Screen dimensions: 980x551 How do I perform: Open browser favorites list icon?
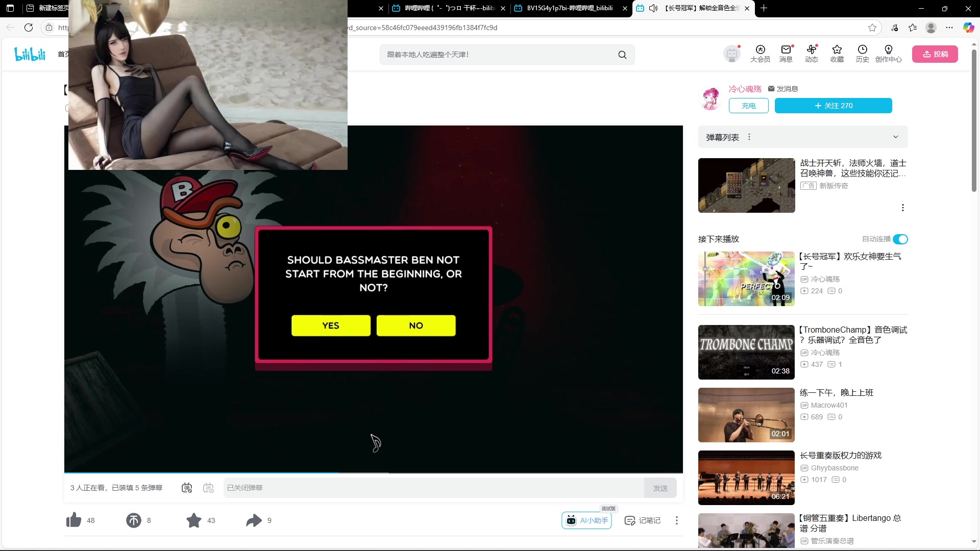point(913,28)
